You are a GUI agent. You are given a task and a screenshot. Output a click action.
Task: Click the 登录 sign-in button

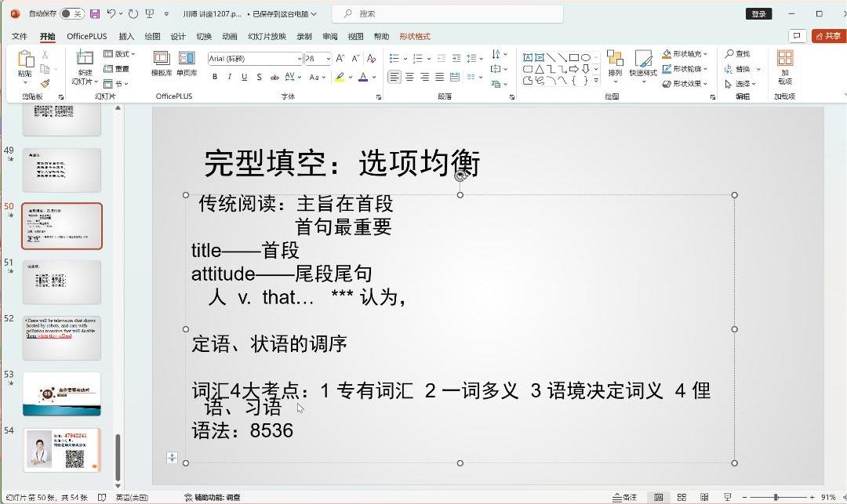[758, 14]
